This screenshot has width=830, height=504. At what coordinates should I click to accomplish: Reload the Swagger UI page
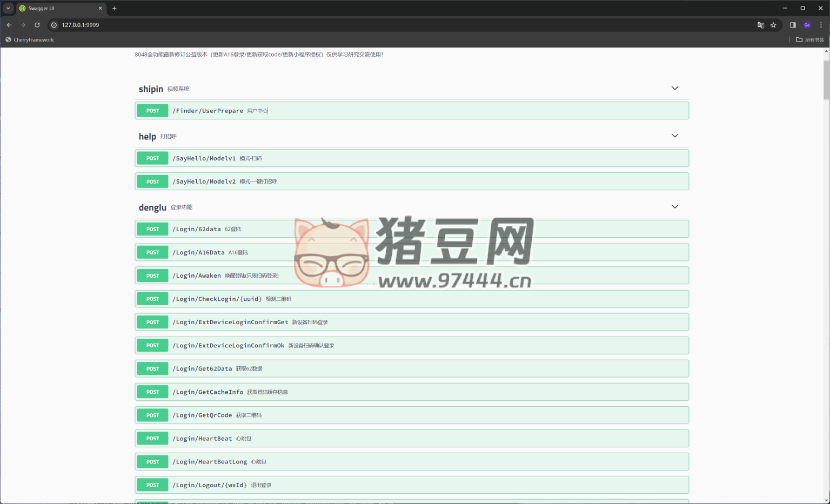point(37,25)
